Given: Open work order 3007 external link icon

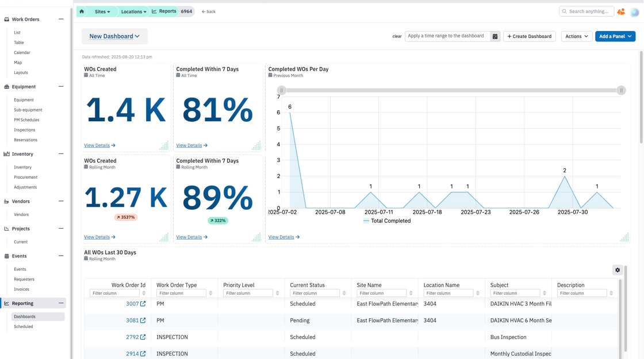Looking at the screenshot, I should pos(143,304).
